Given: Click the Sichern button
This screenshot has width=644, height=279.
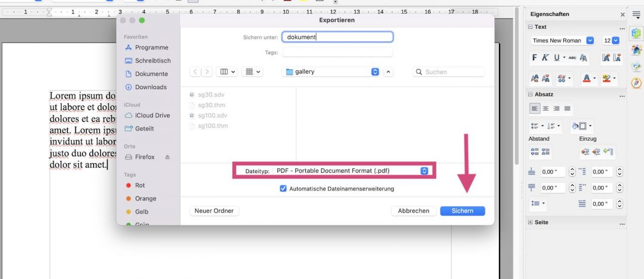Looking at the screenshot, I should coord(462,211).
